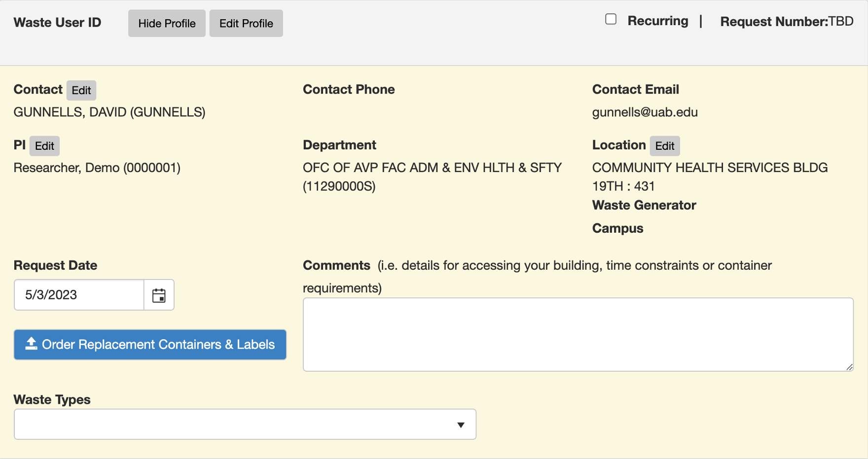Image resolution: width=868 pixels, height=459 pixels.
Task: Grab the Comments box resize handle
Action: coord(849,367)
